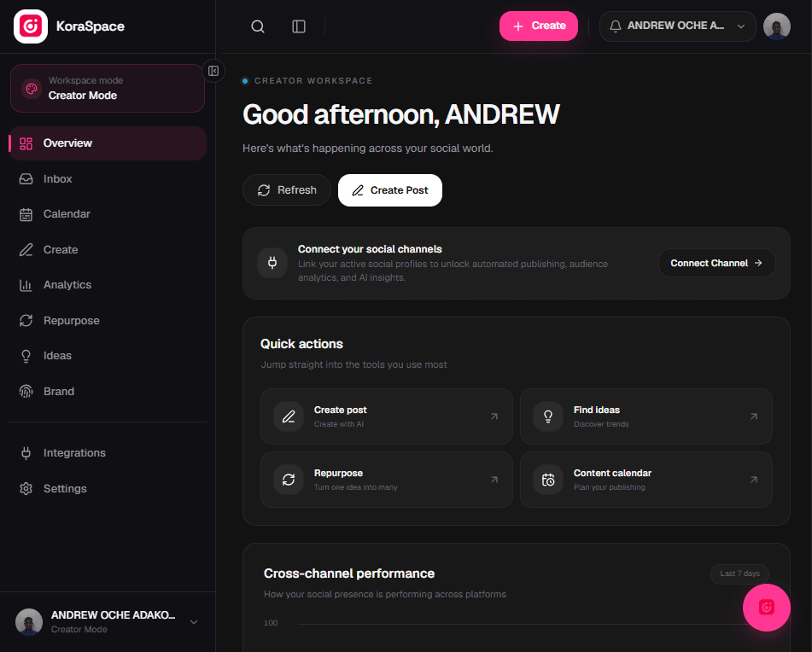Click the notification bell icon

pyautogui.click(x=616, y=26)
